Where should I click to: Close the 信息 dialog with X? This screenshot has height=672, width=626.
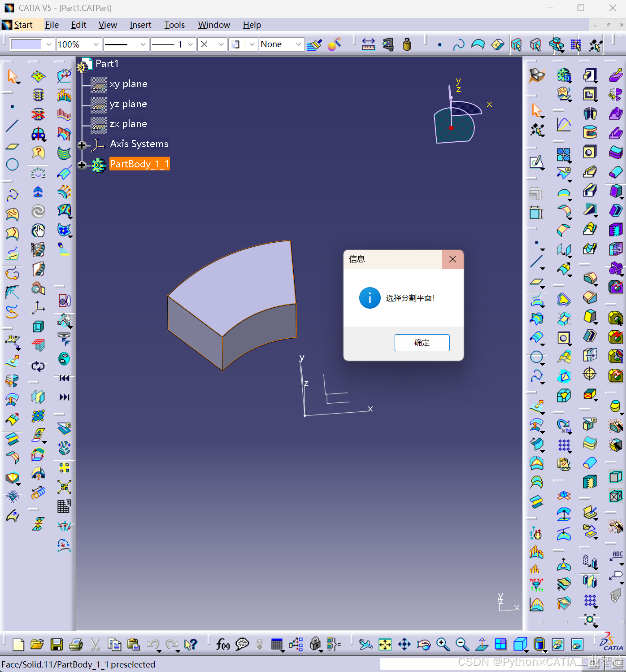[452, 259]
